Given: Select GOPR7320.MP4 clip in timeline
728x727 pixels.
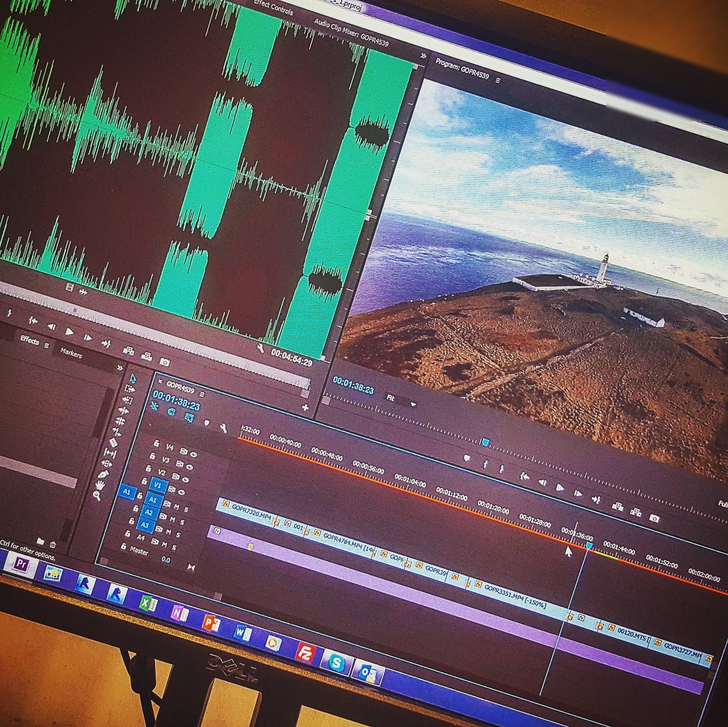Looking at the screenshot, I should [246, 513].
